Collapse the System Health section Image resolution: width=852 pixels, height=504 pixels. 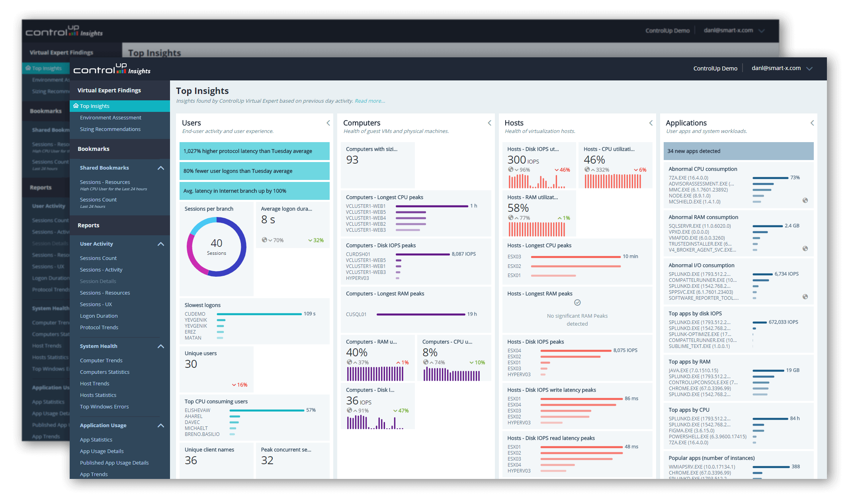pos(161,346)
